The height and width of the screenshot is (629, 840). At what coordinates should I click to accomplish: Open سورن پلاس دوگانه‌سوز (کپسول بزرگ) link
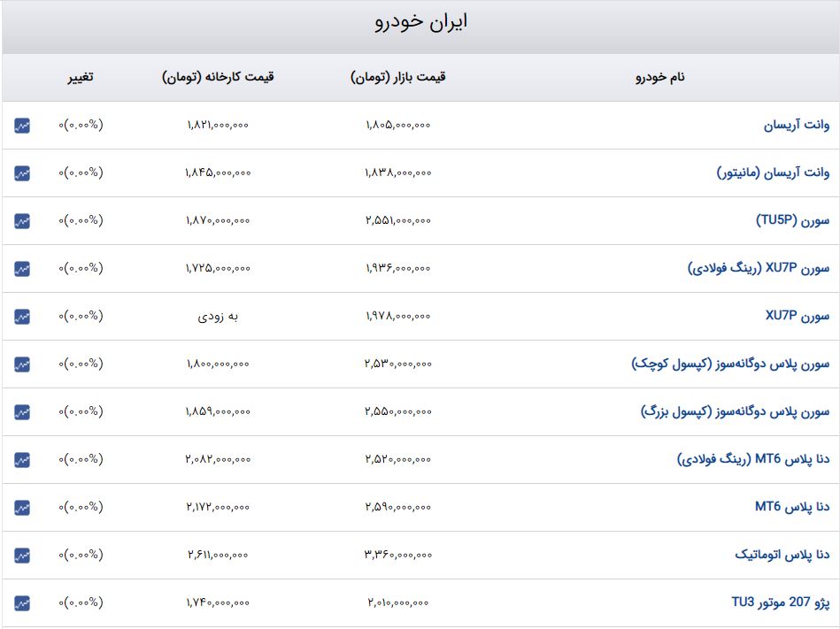735,411
